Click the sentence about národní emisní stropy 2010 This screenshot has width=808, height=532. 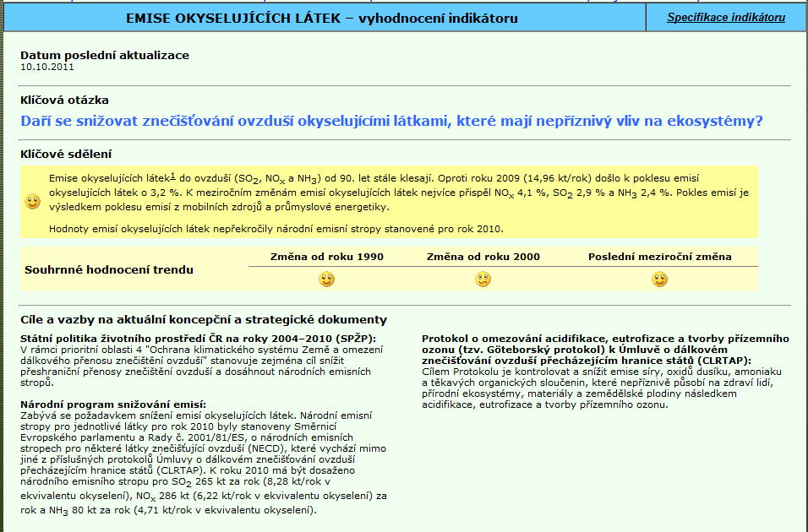[276, 229]
